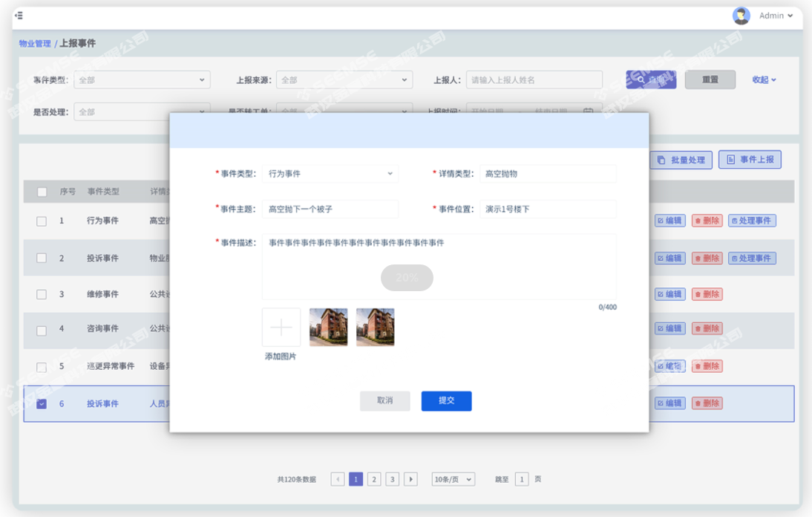The width and height of the screenshot is (812, 517).
Task: Click the 重置 reset button
Action: 710,79
